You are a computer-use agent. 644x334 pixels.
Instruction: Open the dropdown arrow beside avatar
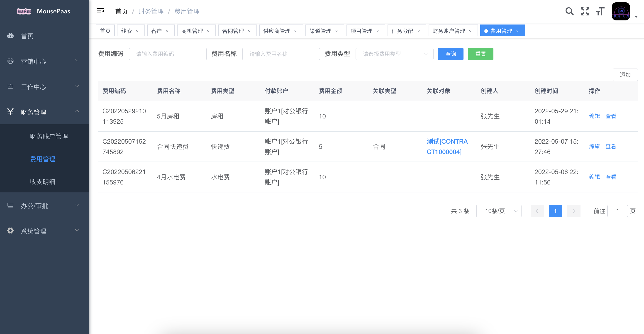(x=636, y=17)
